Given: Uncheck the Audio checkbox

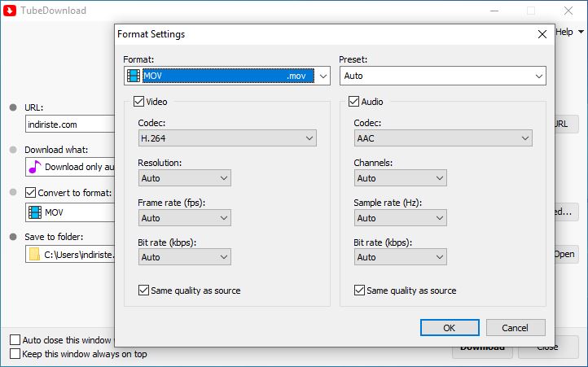Looking at the screenshot, I should (x=353, y=102).
